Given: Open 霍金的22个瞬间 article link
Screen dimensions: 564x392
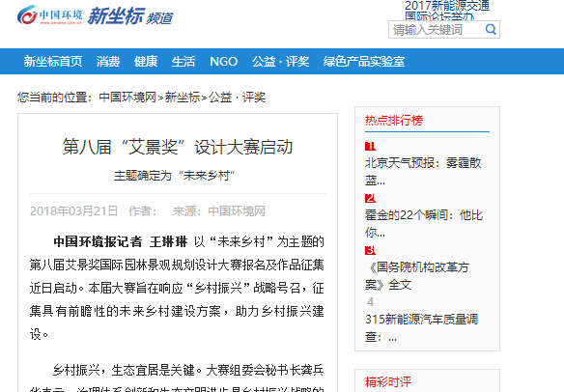Looking at the screenshot, I should tap(424, 223).
